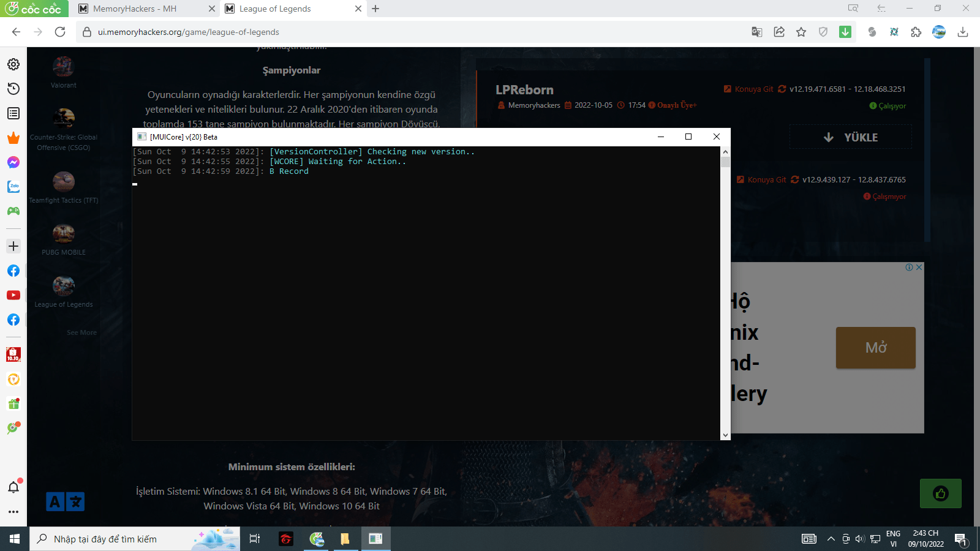Click the LPReborn heading
Screen dimensions: 980x551
click(x=524, y=89)
